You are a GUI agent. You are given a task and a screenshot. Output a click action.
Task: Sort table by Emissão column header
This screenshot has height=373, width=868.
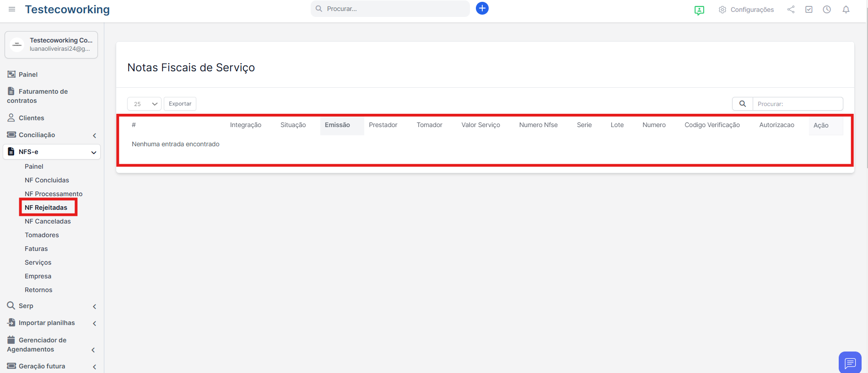[337, 125]
